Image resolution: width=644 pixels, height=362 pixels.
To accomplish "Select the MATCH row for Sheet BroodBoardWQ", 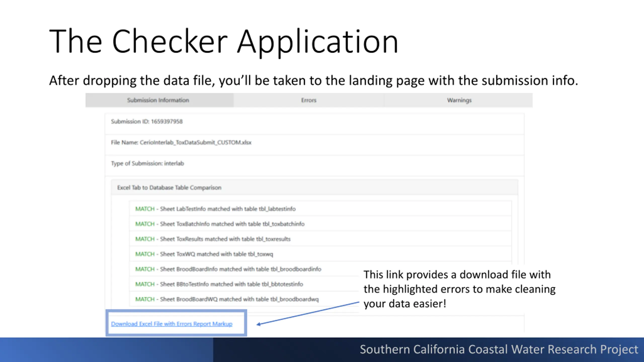I will [244, 299].
